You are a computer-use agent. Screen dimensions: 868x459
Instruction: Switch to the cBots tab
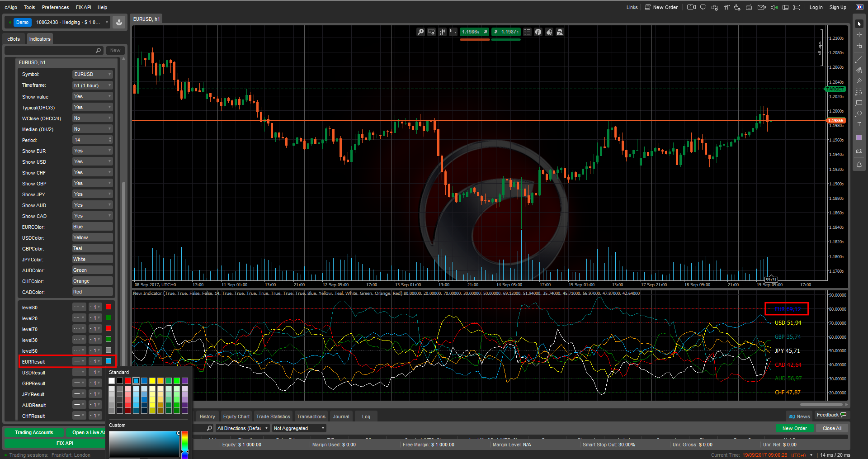[x=14, y=39]
